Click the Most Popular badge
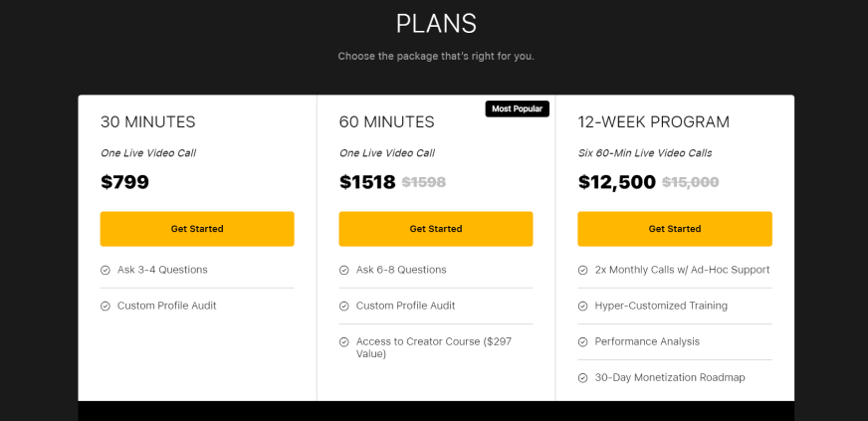868x421 pixels. [517, 108]
